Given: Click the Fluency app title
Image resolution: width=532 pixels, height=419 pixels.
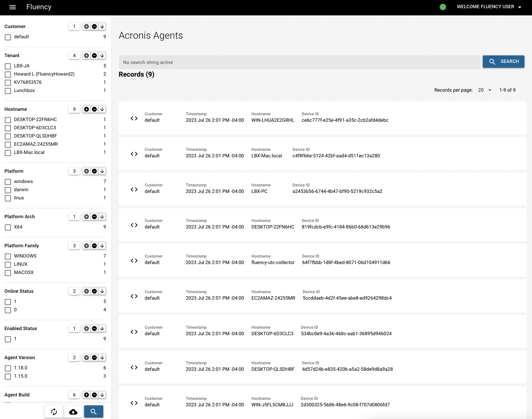Looking at the screenshot, I should (39, 7).
